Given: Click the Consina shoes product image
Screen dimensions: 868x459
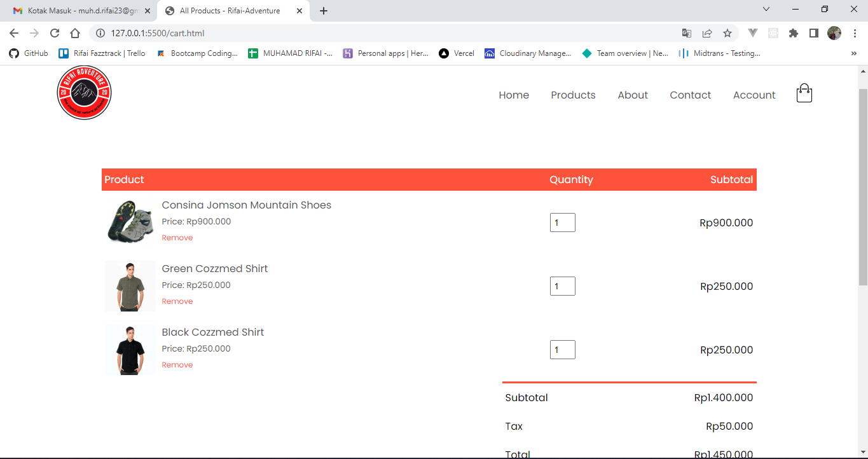Looking at the screenshot, I should coord(130,223).
